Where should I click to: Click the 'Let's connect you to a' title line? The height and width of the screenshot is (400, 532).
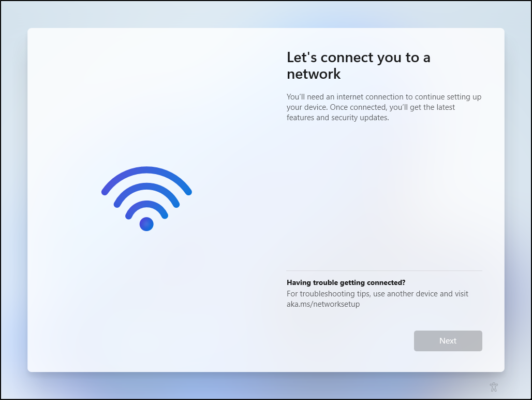pos(359,58)
